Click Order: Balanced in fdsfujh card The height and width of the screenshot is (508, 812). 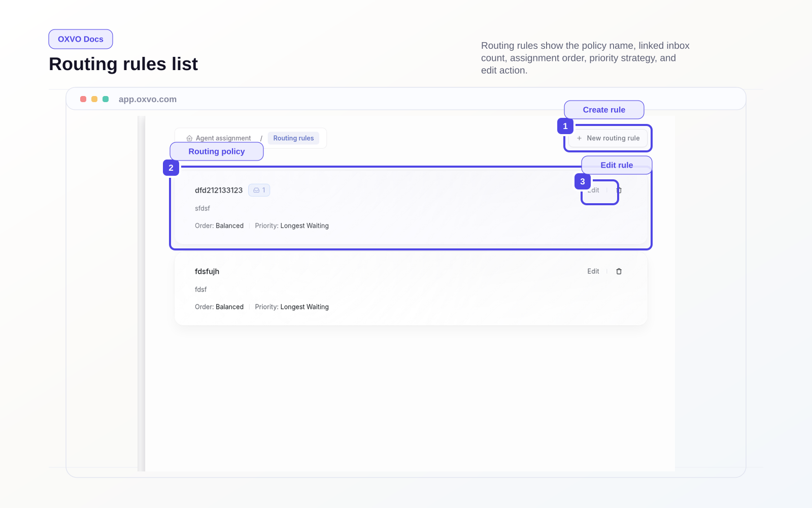(219, 307)
